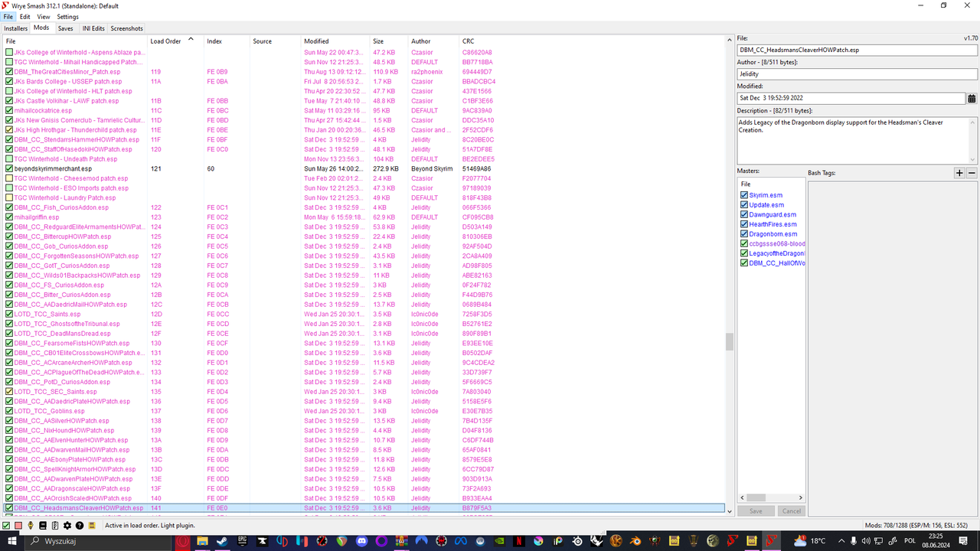Open the Wrye Smash settings gear icon
The height and width of the screenshot is (551, 980).
(66, 526)
